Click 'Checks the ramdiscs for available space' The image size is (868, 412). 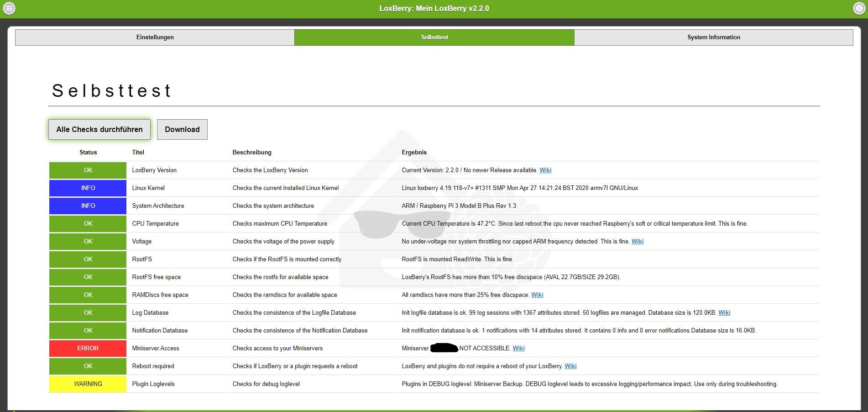point(285,295)
